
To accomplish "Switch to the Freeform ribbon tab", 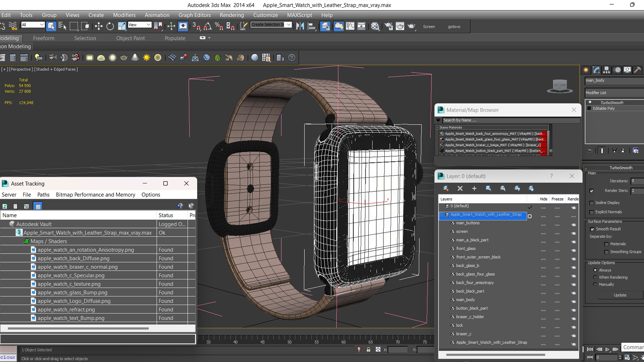I will (x=44, y=38).
